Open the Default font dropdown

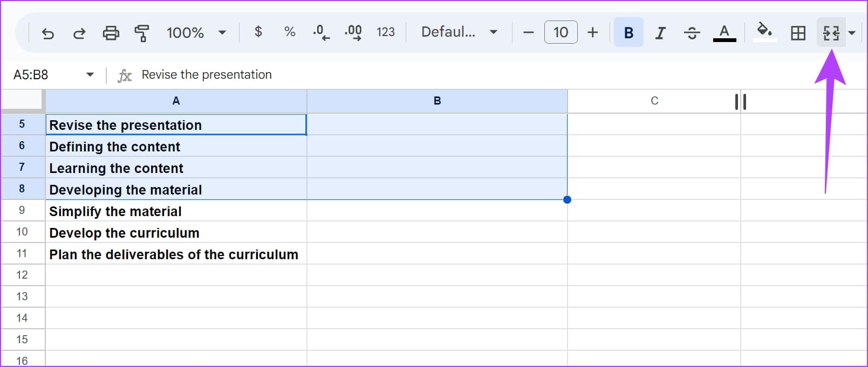point(459,32)
